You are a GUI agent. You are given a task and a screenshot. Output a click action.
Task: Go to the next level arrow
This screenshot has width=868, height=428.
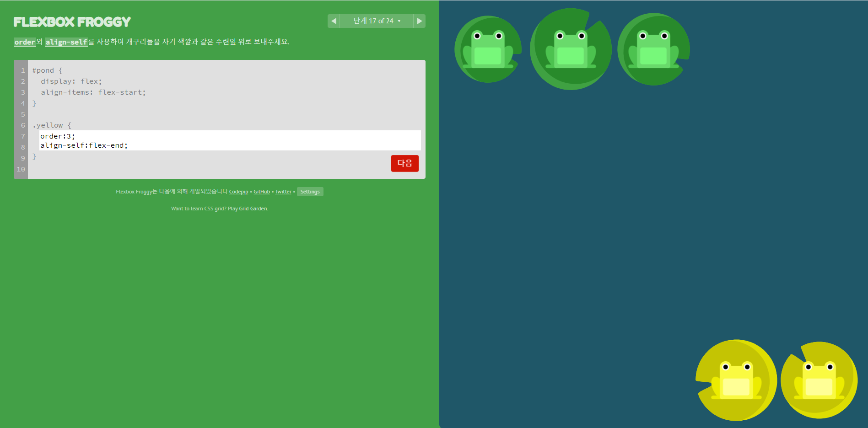click(x=419, y=21)
